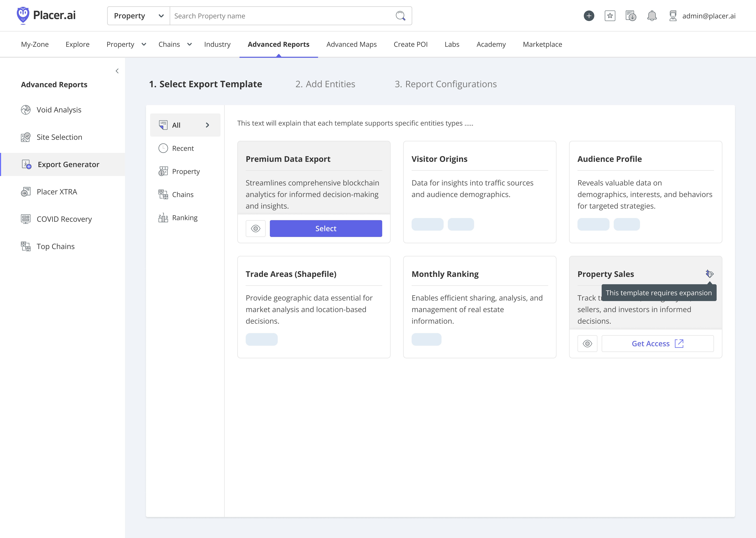Switch to the Advanced Maps tab

(x=351, y=44)
